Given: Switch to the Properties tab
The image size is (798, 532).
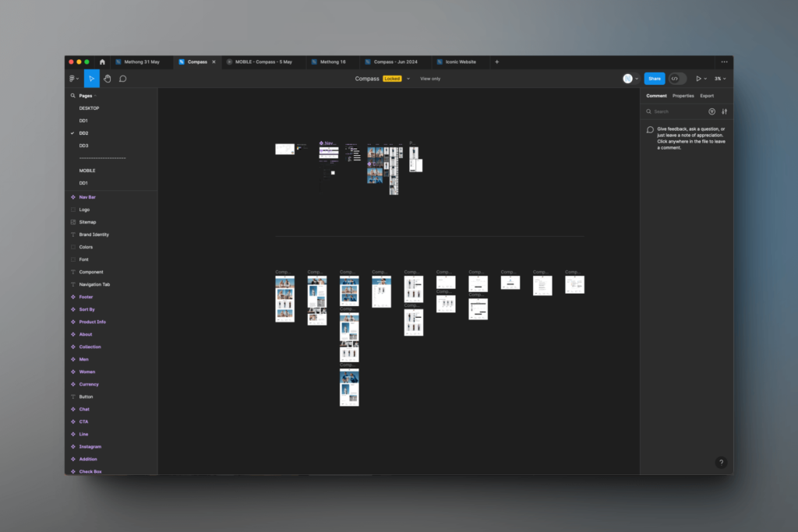Looking at the screenshot, I should [x=683, y=96].
